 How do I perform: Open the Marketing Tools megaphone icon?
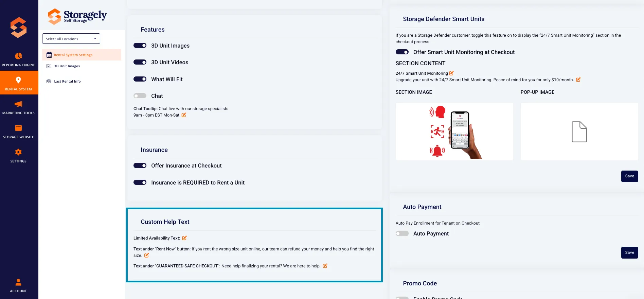18,104
